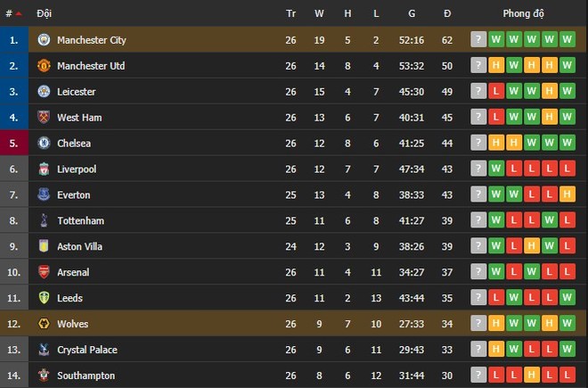The height and width of the screenshot is (388, 588).
Task: Click the Leicester club crest icon
Action: (x=44, y=91)
